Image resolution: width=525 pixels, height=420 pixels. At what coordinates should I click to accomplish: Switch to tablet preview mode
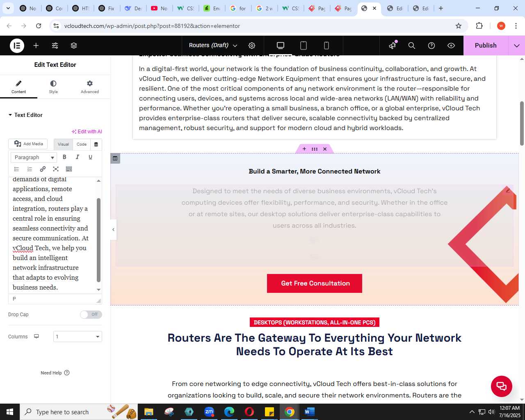(x=304, y=46)
